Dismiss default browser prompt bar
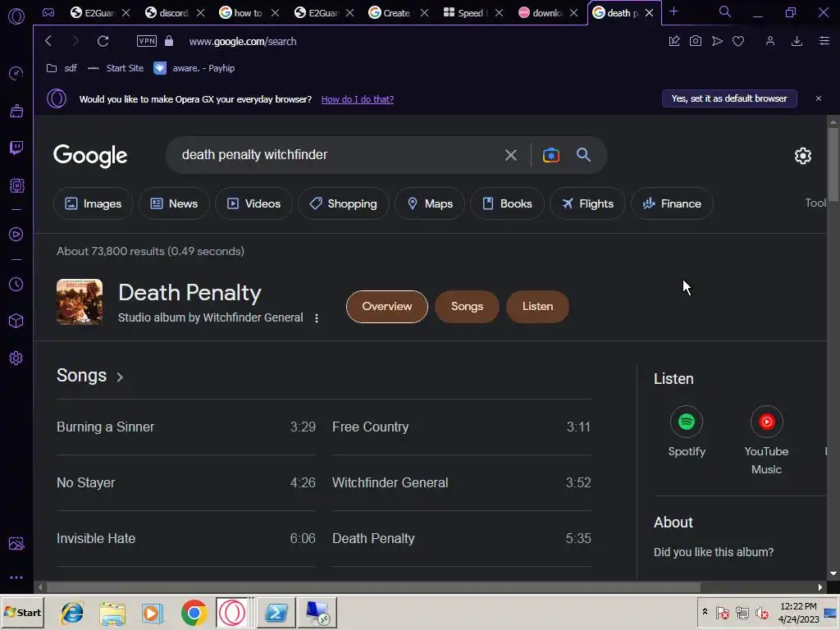This screenshot has height=630, width=840. pos(818,98)
